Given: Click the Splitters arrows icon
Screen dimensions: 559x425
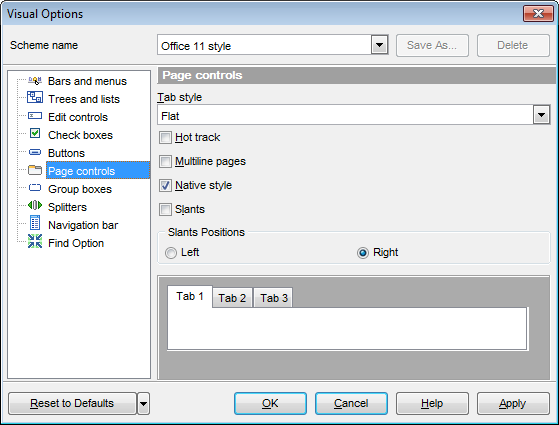Looking at the screenshot, I should (35, 205).
